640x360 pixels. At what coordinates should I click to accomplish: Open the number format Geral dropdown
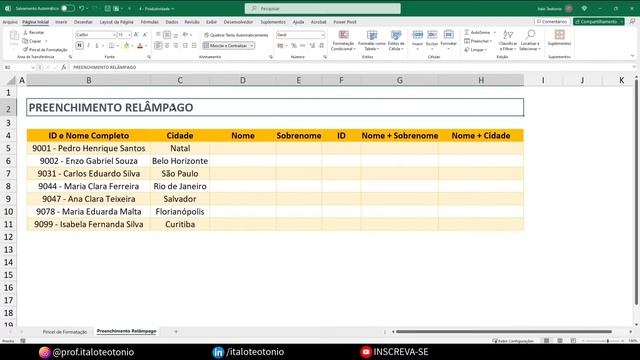322,35
